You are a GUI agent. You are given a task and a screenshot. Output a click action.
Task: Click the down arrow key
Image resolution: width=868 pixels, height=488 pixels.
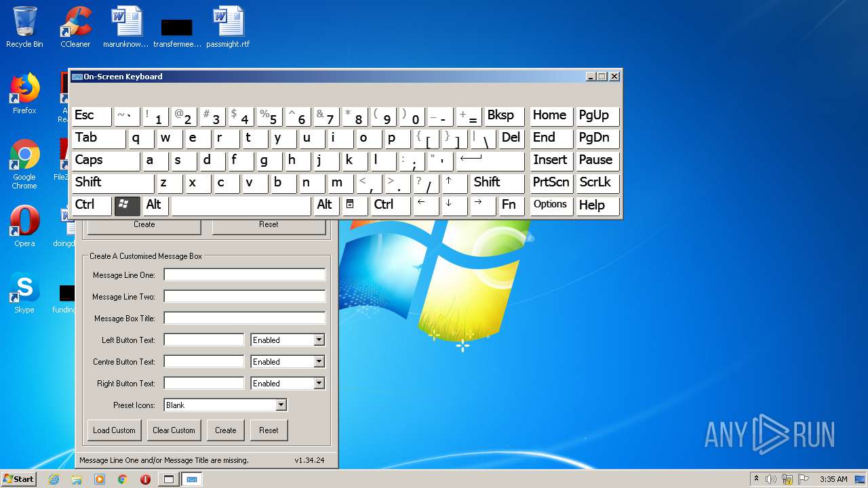coord(454,205)
